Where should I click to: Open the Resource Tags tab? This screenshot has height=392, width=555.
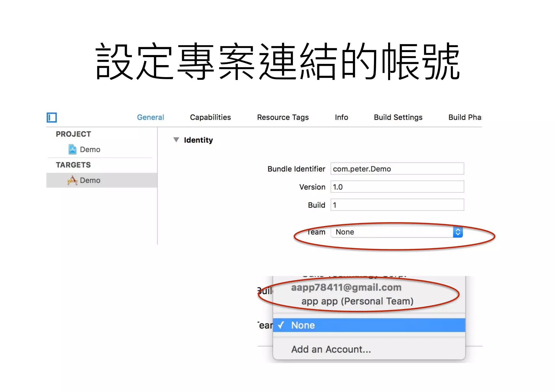[x=283, y=117]
